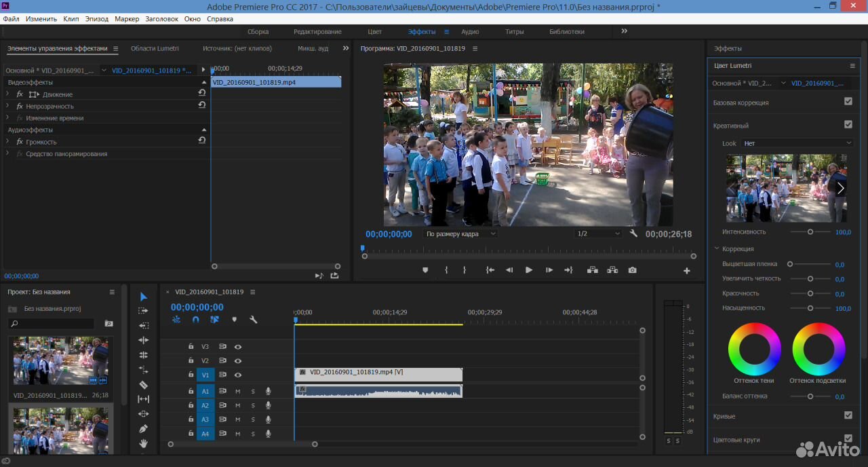Select the Razor tool in the toolbar
Image resolution: width=868 pixels, height=467 pixels.
click(143, 385)
